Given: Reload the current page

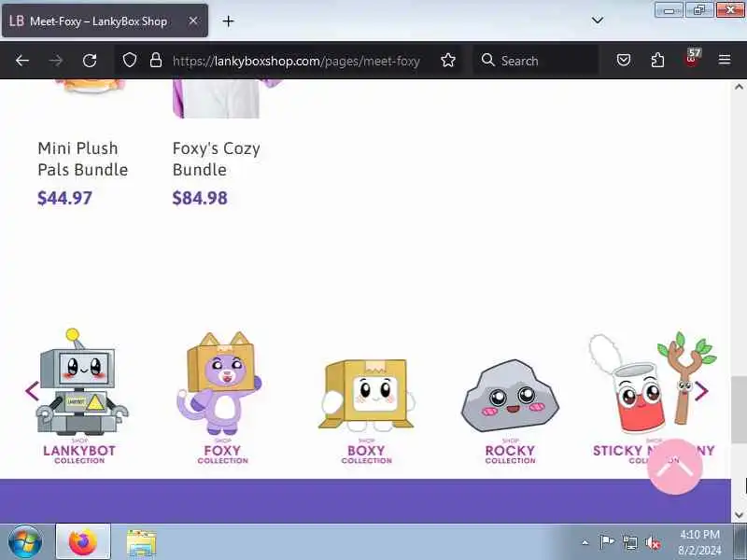Looking at the screenshot, I should click(x=90, y=61).
